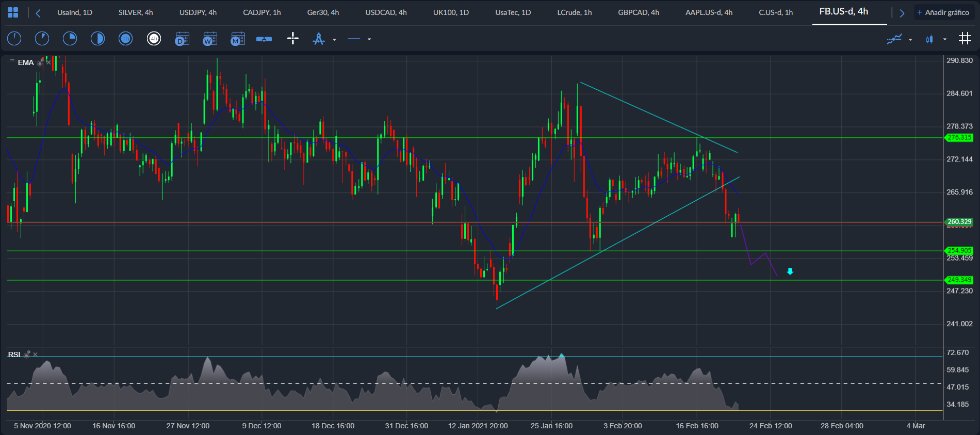Click the 276.315 green price level label
Image resolution: width=980 pixels, height=435 pixels.
pos(959,138)
